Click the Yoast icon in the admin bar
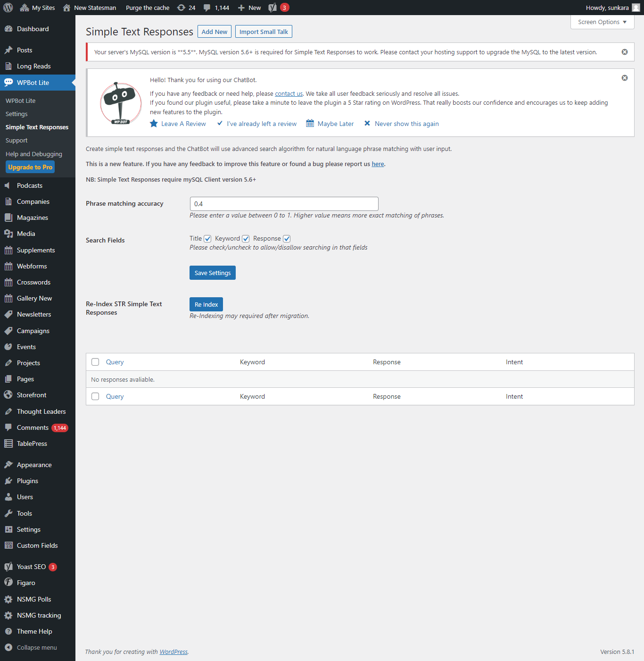The image size is (644, 661). (x=272, y=8)
